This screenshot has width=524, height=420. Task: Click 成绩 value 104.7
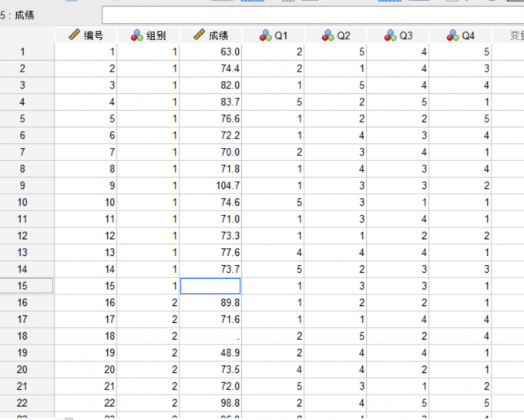tap(210, 186)
